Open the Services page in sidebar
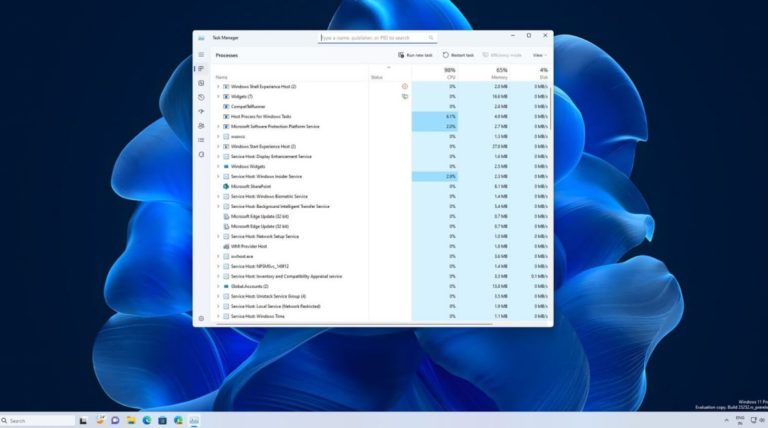768x428 pixels. 201,155
